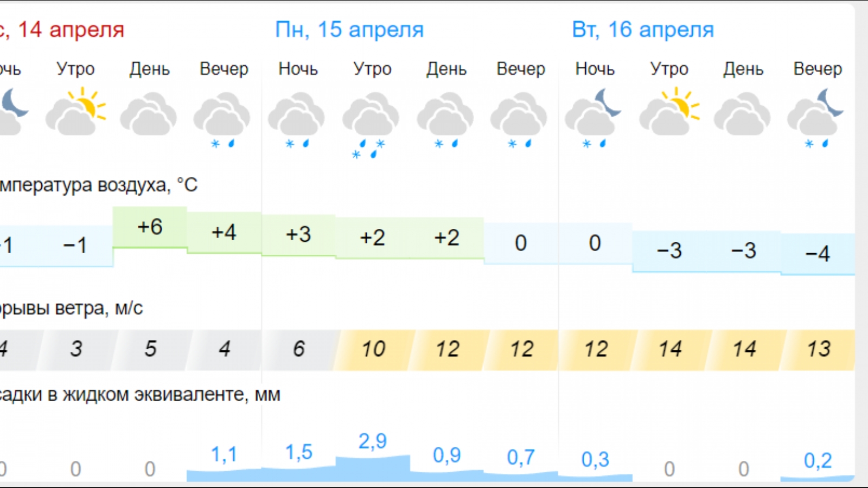The width and height of the screenshot is (868, 488).
Task: Click the sleet night icon for 15 апреля
Action: point(297,119)
